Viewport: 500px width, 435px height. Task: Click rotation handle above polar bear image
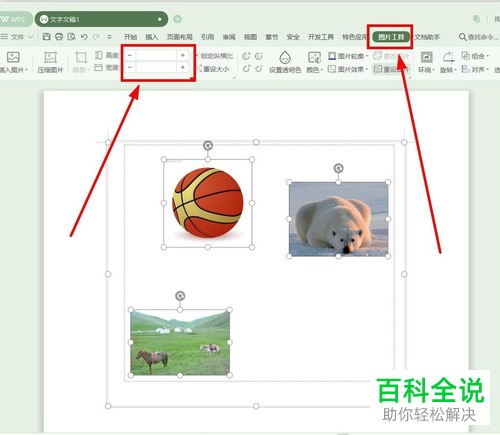point(338,168)
